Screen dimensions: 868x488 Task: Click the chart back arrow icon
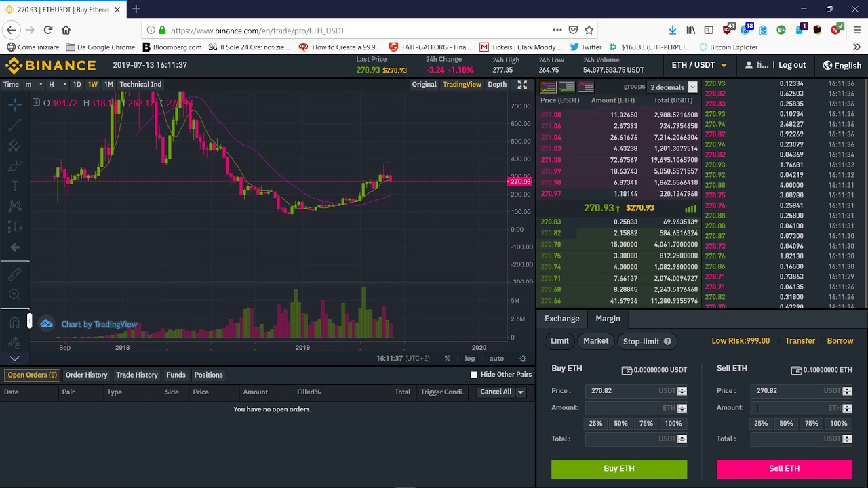point(15,247)
